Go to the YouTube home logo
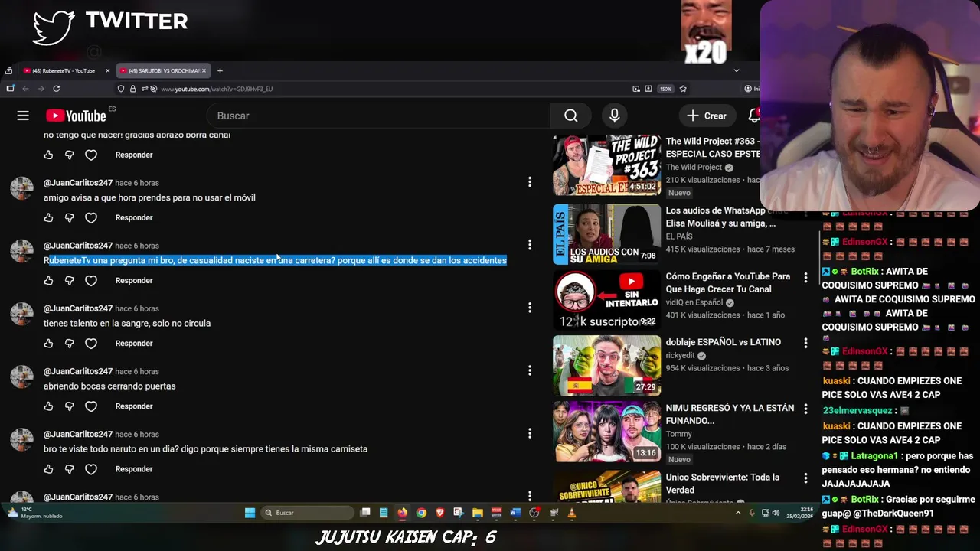This screenshot has height=551, width=980. (x=76, y=116)
